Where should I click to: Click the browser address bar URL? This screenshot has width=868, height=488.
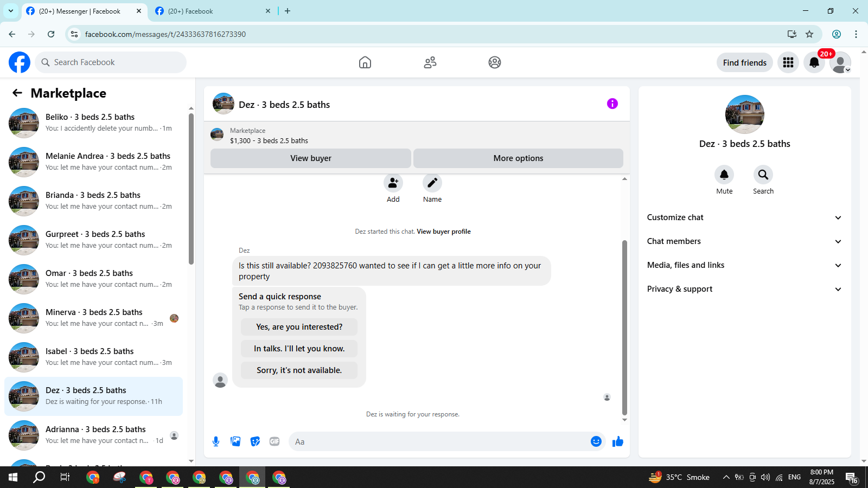[x=165, y=34]
